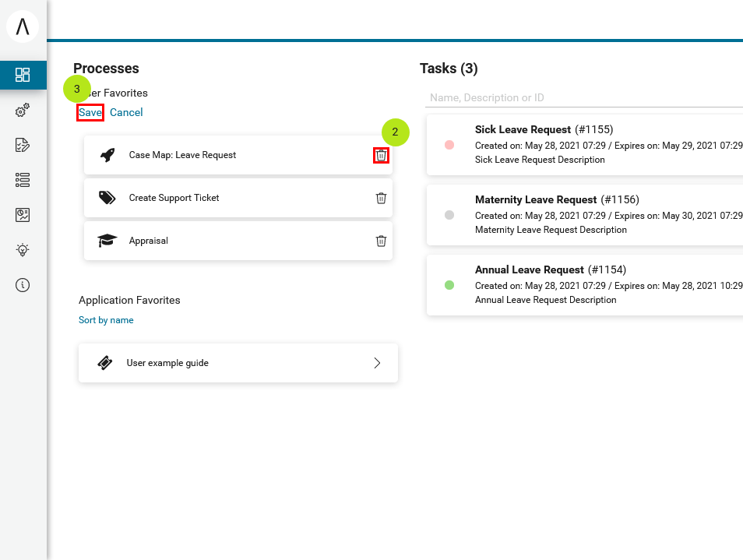
Task: Save the user favorites changes
Action: coord(90,112)
